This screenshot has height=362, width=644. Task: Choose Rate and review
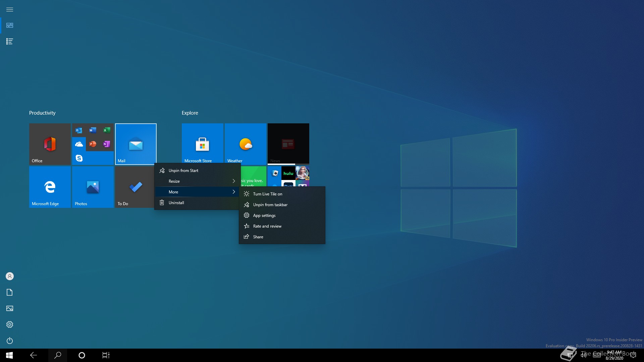[x=282, y=226]
